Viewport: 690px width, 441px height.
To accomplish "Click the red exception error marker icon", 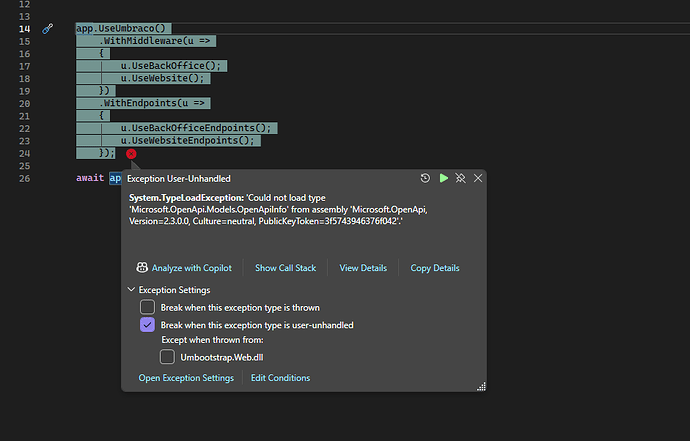I will point(131,154).
